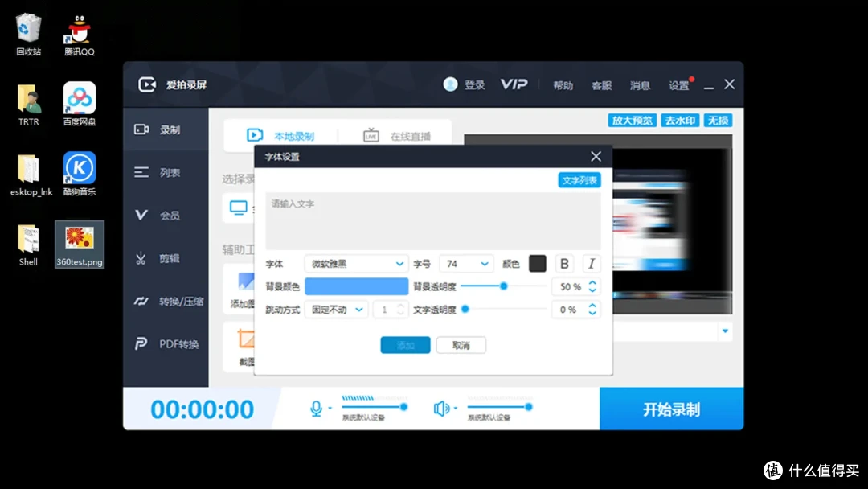Pick the 背景颜色 blue color swatch
The height and width of the screenshot is (489, 868).
pos(357,286)
